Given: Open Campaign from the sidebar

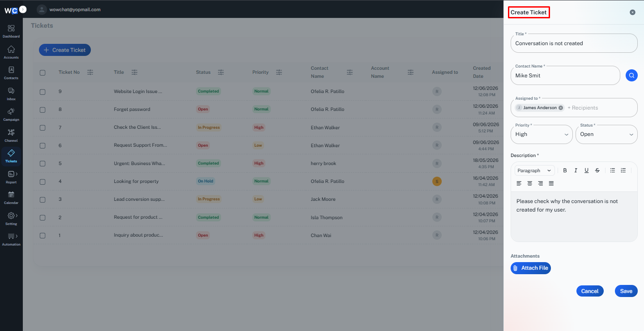Looking at the screenshot, I should click(11, 115).
